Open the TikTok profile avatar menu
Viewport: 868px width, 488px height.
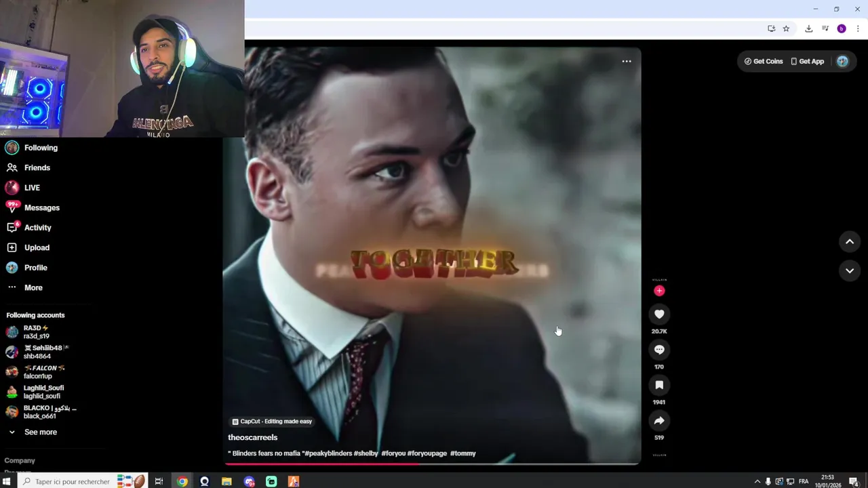842,61
